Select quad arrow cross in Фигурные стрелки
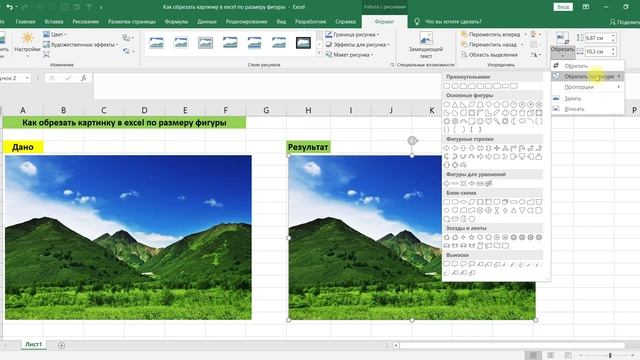Screen dimensions: 640x360 click(x=497, y=148)
